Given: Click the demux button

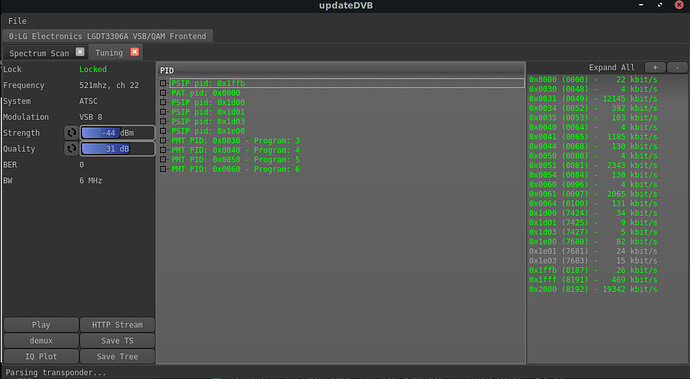Looking at the screenshot, I should (x=41, y=341).
